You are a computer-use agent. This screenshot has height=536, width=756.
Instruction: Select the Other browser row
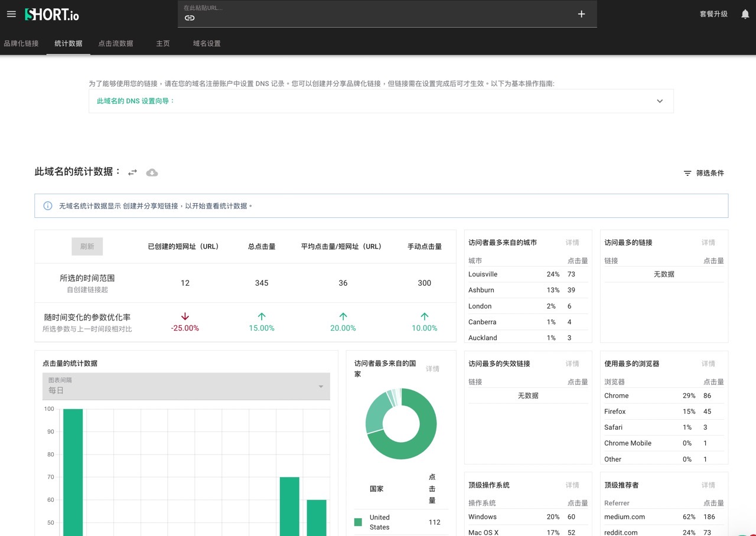click(664, 459)
